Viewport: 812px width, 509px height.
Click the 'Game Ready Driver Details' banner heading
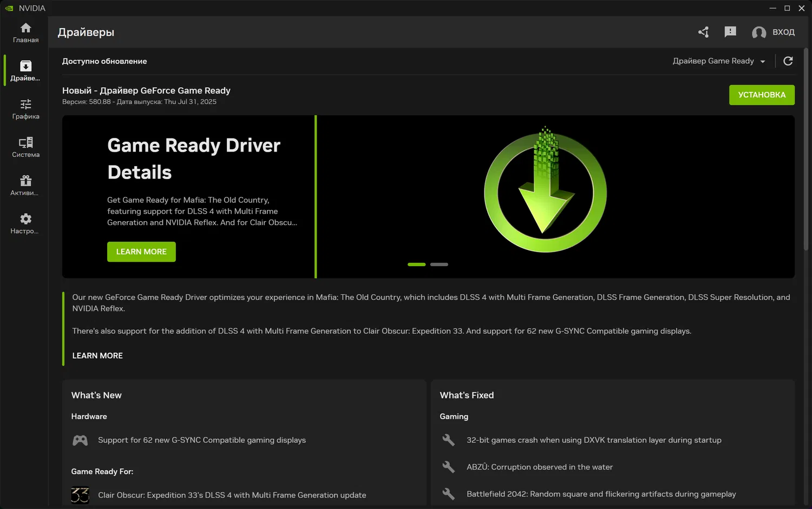(x=194, y=158)
